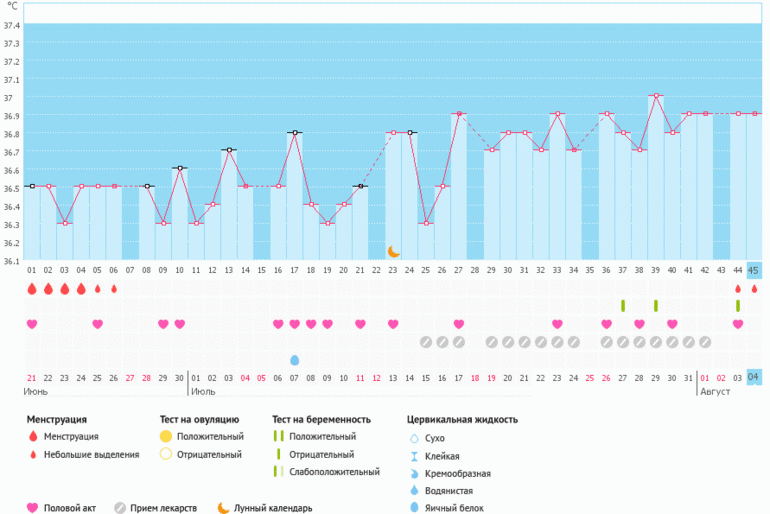Click the 'Июль' month label
This screenshot has width=770, height=514.
point(204,392)
